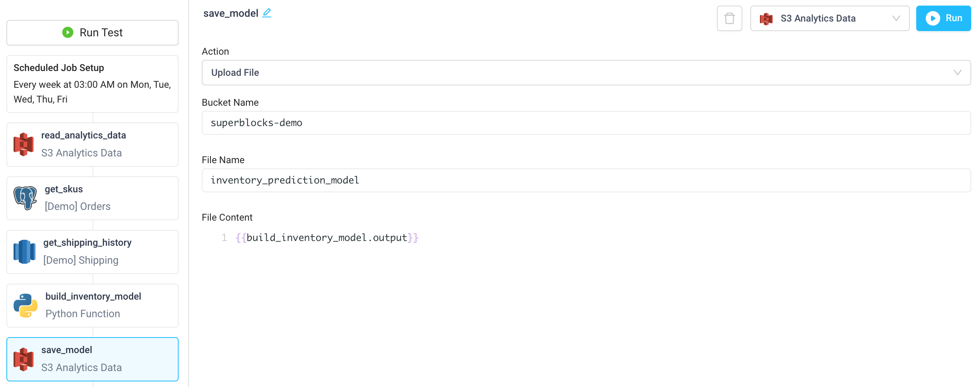
Task: Click the green play icon on Run Test
Action: (x=68, y=32)
